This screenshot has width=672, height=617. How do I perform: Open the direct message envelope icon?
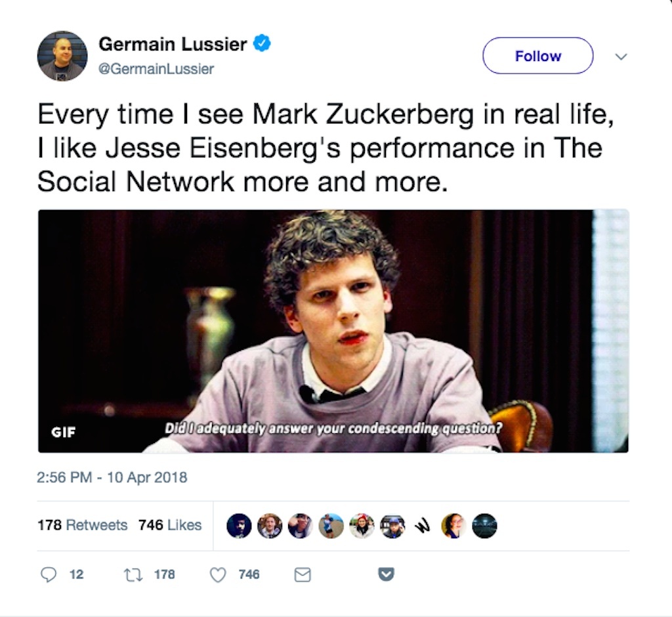tap(302, 575)
